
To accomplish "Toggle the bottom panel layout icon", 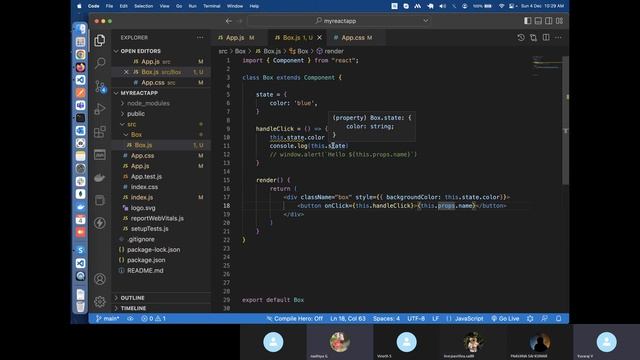I will tap(538, 21).
